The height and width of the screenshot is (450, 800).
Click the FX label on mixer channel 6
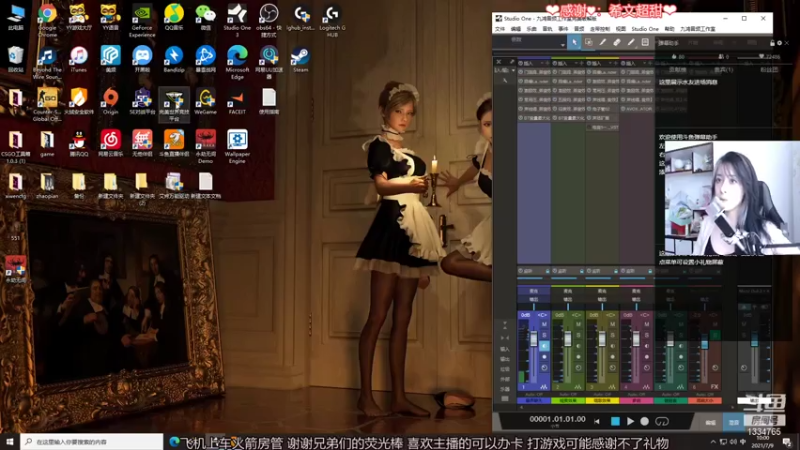pyautogui.click(x=714, y=387)
